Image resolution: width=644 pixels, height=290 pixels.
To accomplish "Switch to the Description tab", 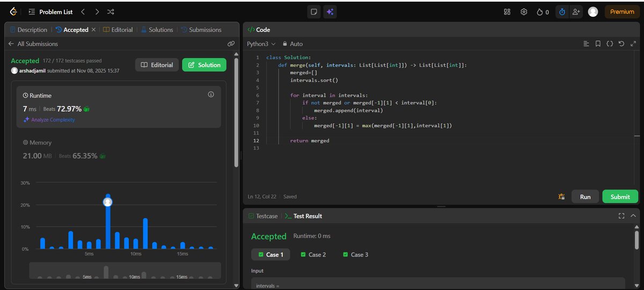I will point(29,30).
